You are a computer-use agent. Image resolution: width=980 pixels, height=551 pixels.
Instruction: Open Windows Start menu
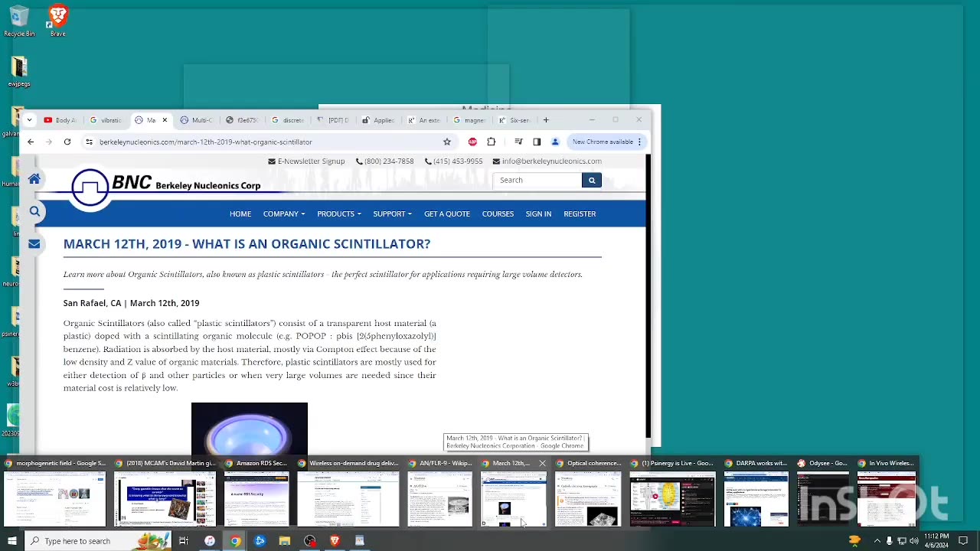(11, 541)
